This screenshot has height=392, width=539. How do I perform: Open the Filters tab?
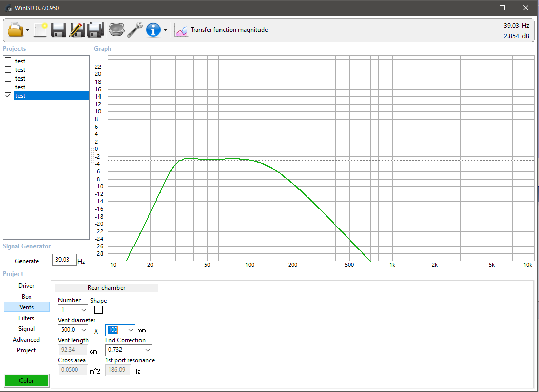tap(27, 318)
